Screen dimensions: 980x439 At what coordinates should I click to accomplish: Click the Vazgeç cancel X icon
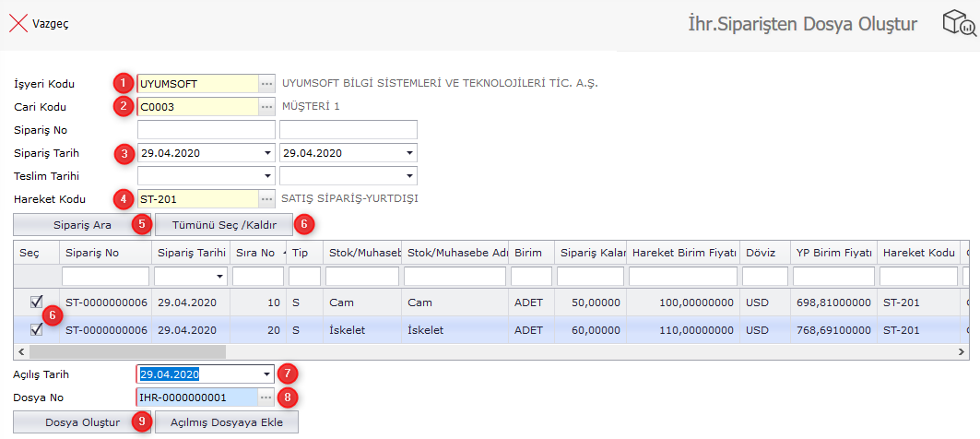click(x=18, y=24)
